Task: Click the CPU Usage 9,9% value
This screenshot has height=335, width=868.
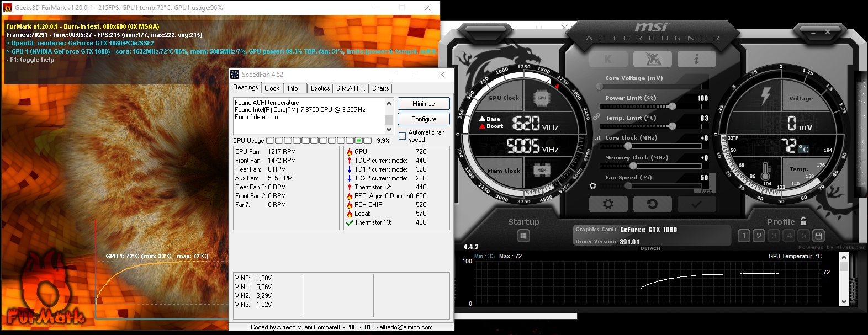Action: (383, 141)
